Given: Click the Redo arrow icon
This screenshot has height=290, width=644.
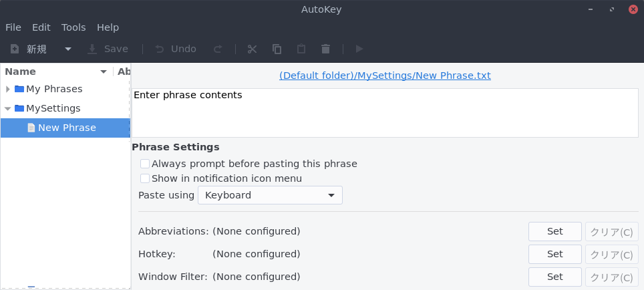Looking at the screenshot, I should click(218, 49).
